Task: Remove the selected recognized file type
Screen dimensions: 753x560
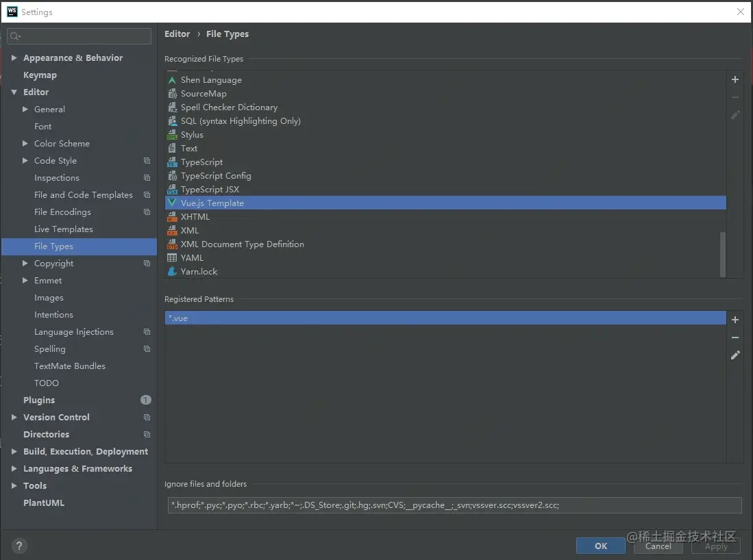Action: click(x=735, y=97)
